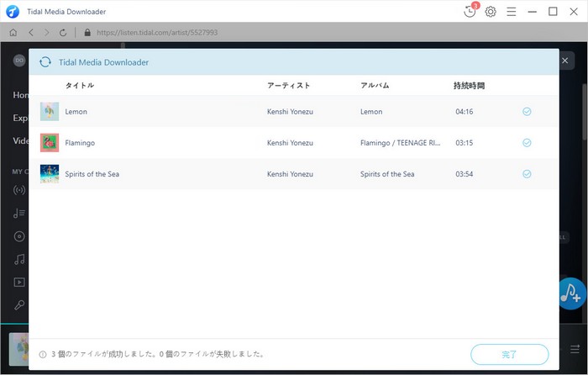Select the Lemon song title
This screenshot has width=588, height=375.
pyautogui.click(x=76, y=112)
